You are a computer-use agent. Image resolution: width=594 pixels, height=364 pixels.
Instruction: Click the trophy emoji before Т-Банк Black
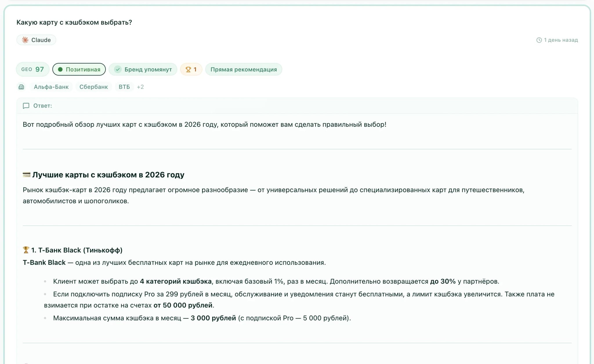tap(26, 250)
